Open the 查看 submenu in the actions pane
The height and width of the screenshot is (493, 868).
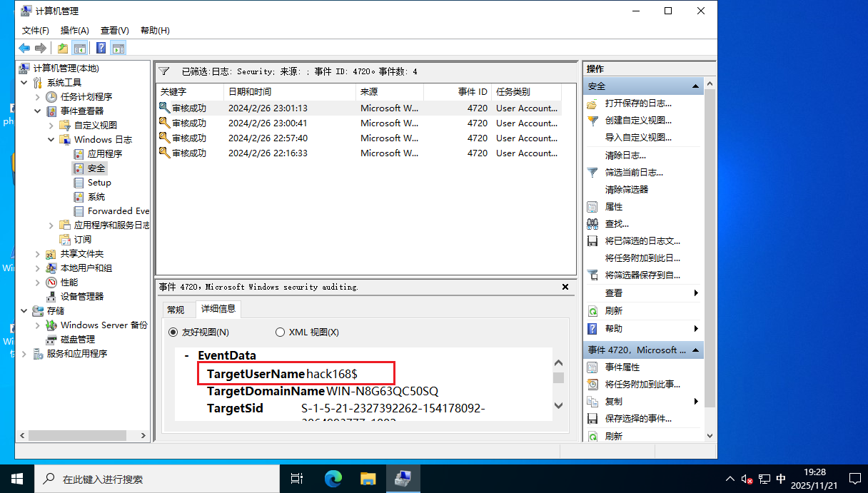(695, 293)
